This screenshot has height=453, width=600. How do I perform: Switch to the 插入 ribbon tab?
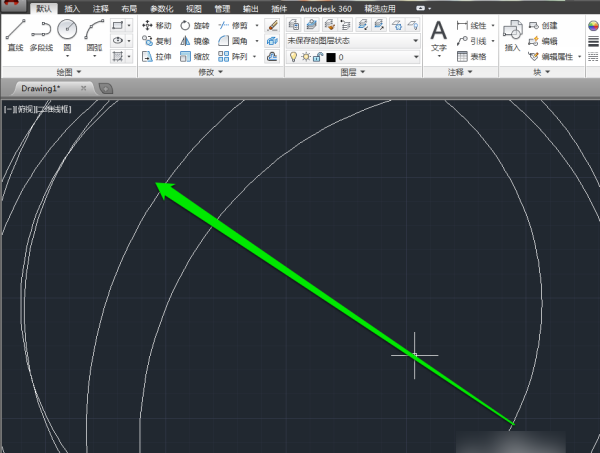pos(71,7)
